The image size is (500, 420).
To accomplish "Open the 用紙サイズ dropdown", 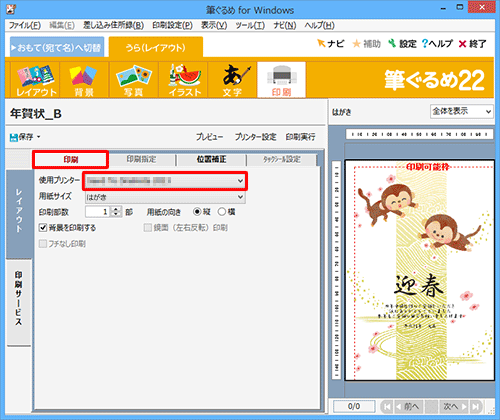I will [x=165, y=197].
